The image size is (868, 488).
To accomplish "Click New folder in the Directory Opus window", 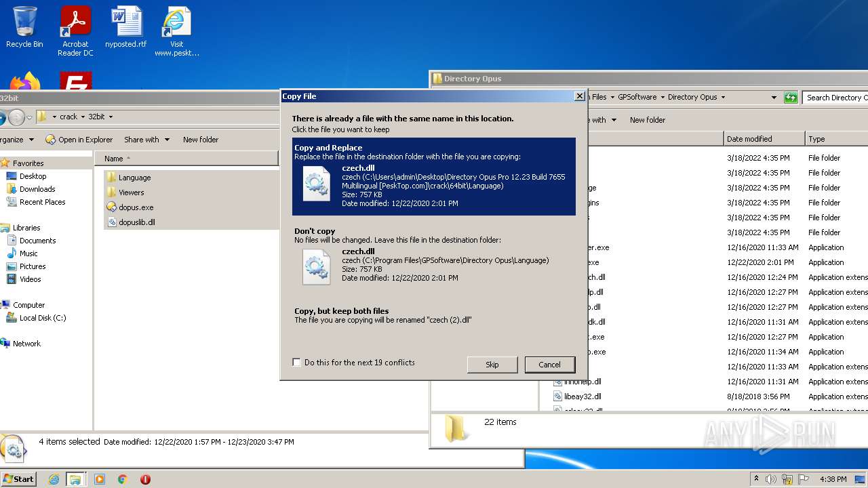I will (x=648, y=120).
